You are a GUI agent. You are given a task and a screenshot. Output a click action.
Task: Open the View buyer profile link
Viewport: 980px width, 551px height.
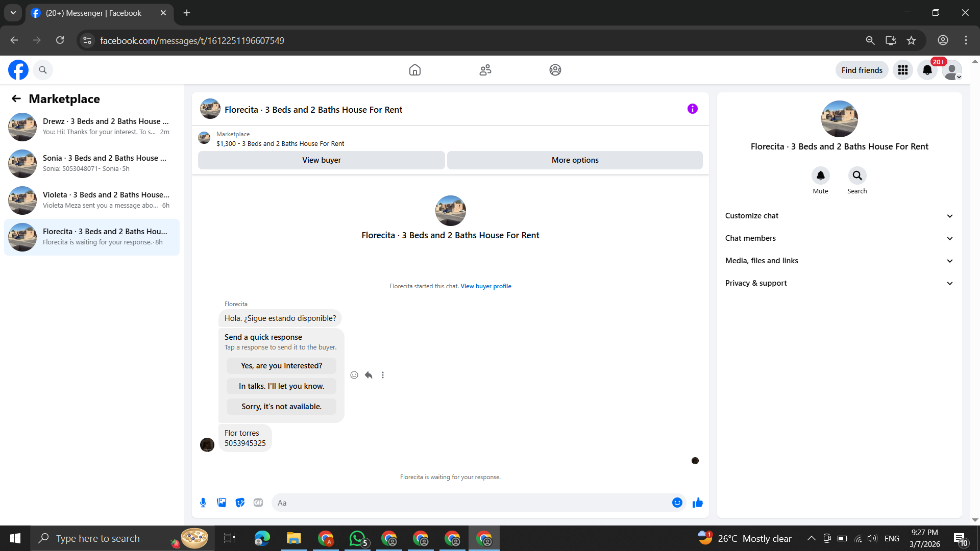click(x=486, y=286)
